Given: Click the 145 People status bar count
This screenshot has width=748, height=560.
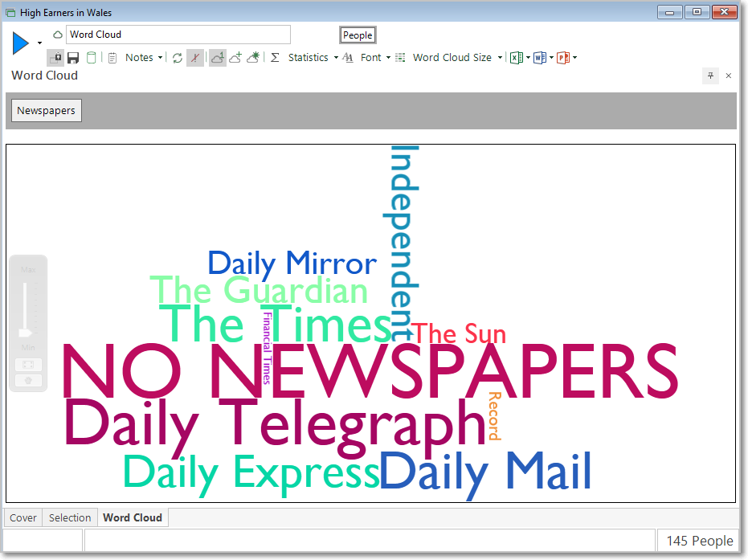Looking at the screenshot, I should pos(699,541).
